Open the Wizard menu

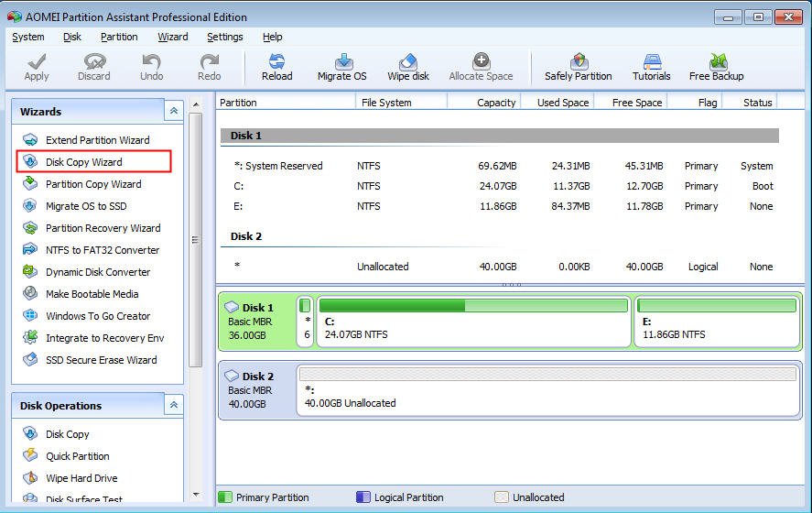tap(173, 37)
